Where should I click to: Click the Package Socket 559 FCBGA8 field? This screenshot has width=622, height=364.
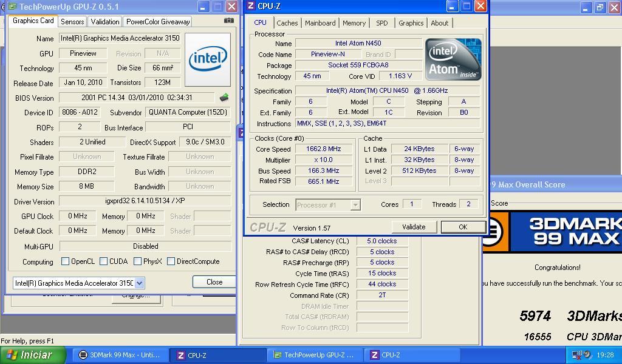[x=358, y=65]
